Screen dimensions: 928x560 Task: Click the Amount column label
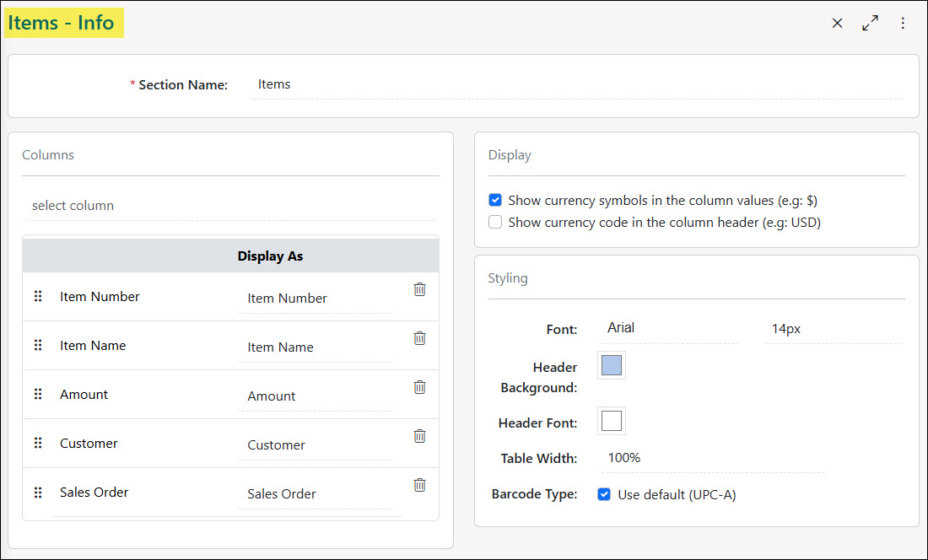(x=84, y=394)
